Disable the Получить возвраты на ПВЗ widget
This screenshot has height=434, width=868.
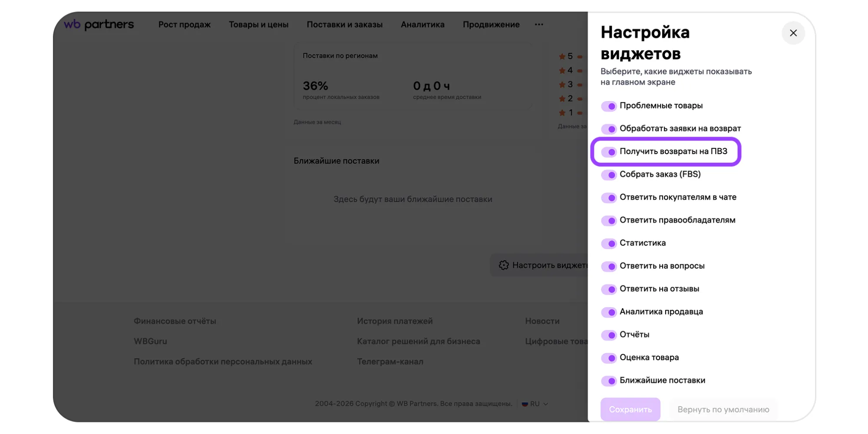[609, 152]
